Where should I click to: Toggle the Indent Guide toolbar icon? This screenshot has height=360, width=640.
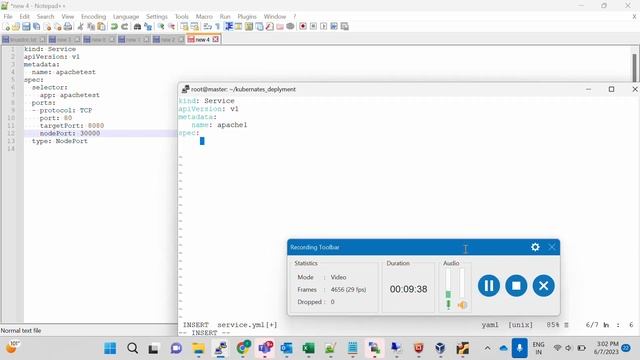(x=229, y=27)
